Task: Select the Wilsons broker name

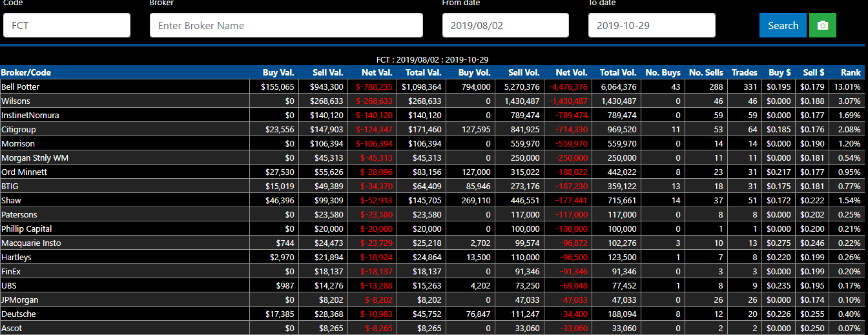Action: pyautogui.click(x=15, y=101)
